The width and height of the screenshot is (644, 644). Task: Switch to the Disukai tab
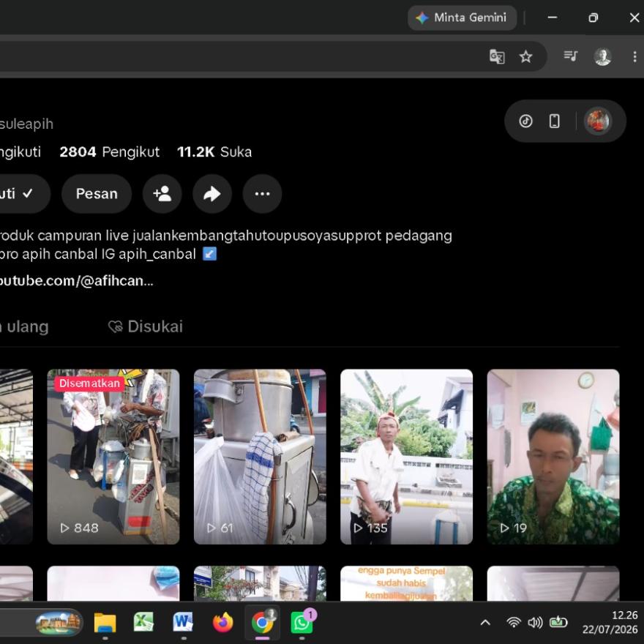146,326
